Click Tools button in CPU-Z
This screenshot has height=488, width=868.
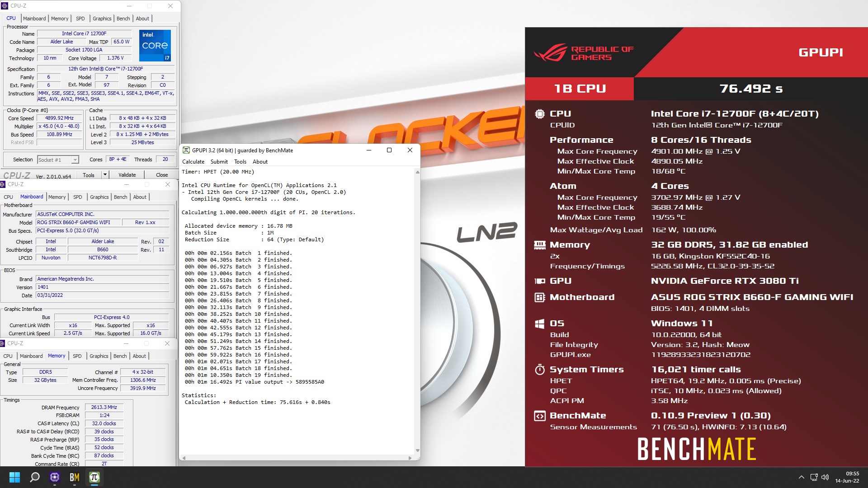89,175
